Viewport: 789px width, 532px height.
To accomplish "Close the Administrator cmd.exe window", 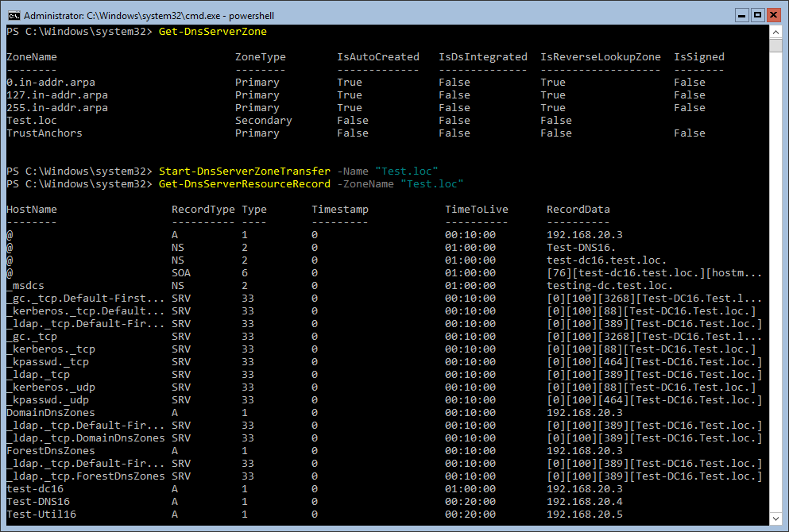I will click(x=773, y=15).
